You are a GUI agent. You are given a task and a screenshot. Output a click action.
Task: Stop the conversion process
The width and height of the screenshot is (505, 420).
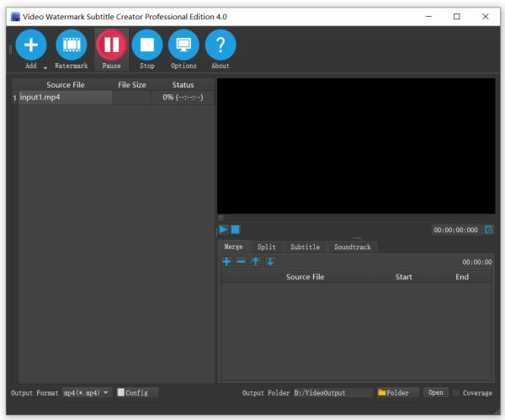[147, 45]
